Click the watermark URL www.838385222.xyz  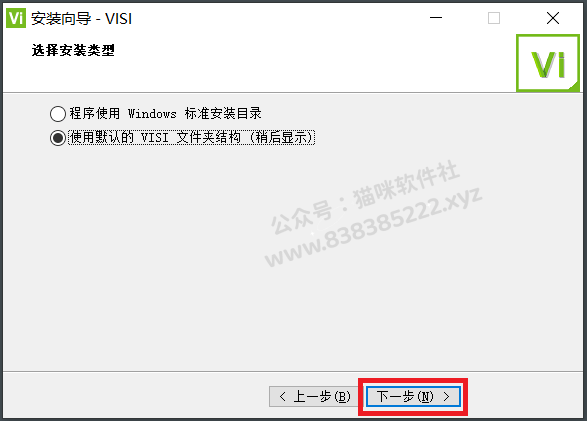point(373,227)
